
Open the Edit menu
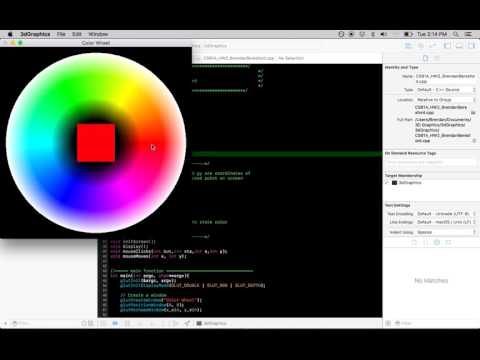point(77,34)
